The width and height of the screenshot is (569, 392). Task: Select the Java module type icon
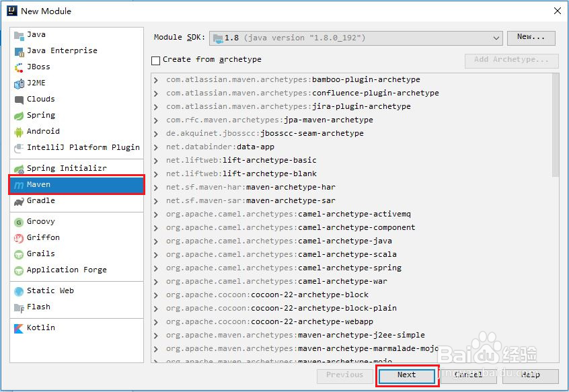pos(19,36)
